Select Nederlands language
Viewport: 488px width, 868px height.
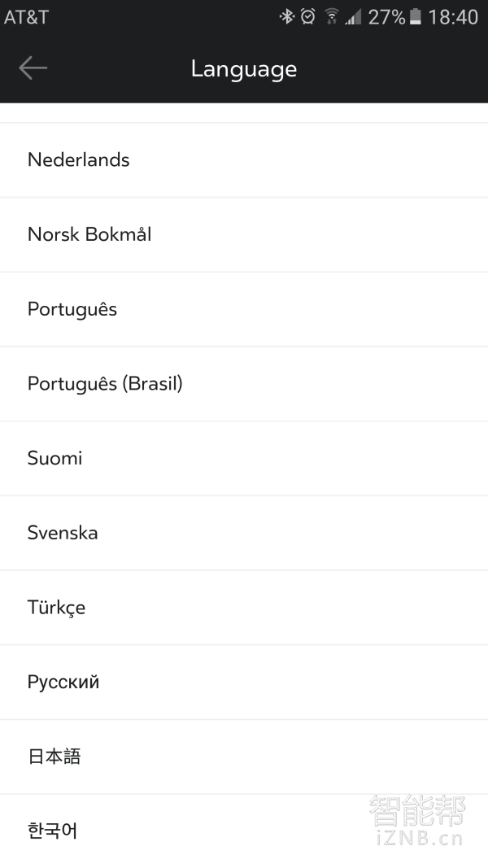pos(79,160)
